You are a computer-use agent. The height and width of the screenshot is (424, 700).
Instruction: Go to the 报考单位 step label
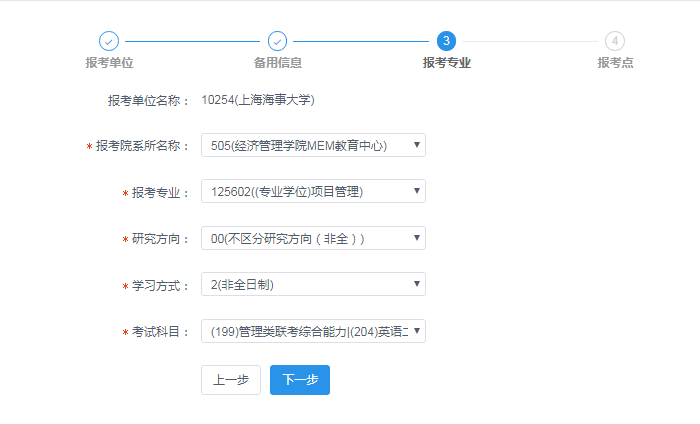click(109, 63)
